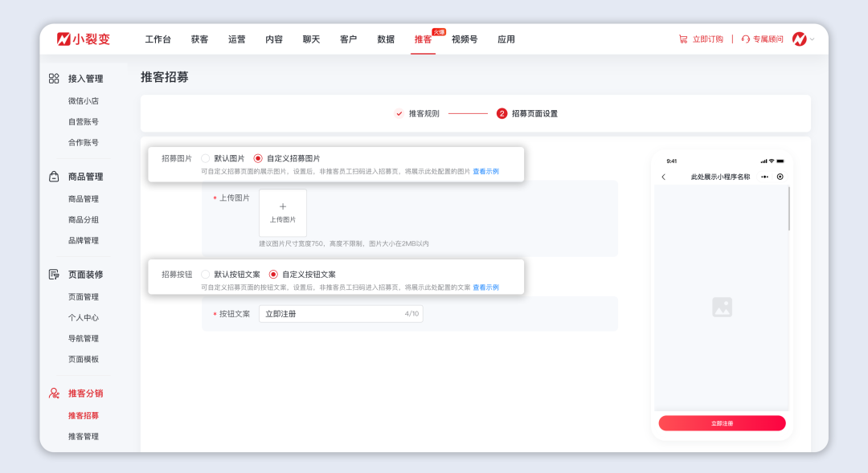This screenshot has width=868, height=473.
Task: Click the 立即注册 button in phone preview
Action: point(721,423)
